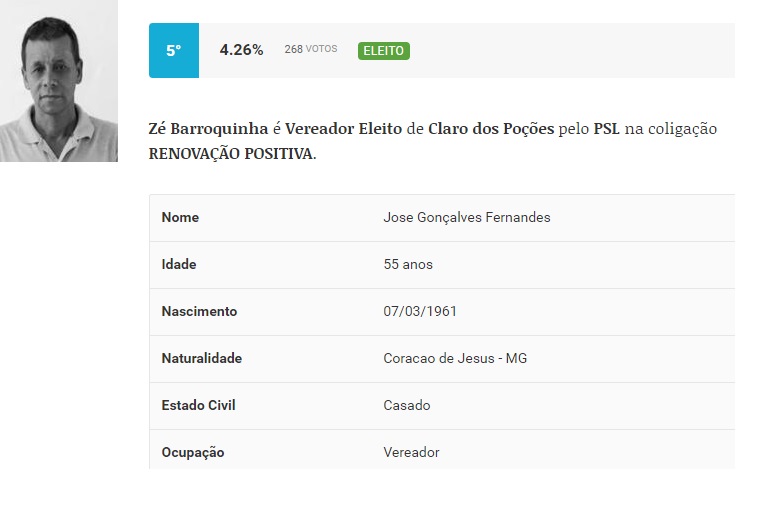The image size is (757, 519).
Task: Click the green ELEITO badge
Action: (384, 50)
